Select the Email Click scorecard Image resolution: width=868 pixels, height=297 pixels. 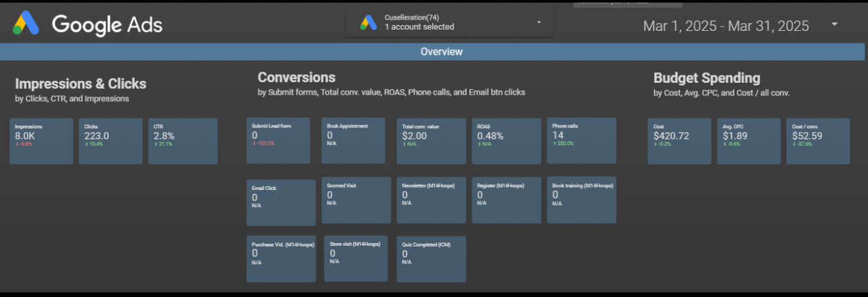pyautogui.click(x=281, y=202)
